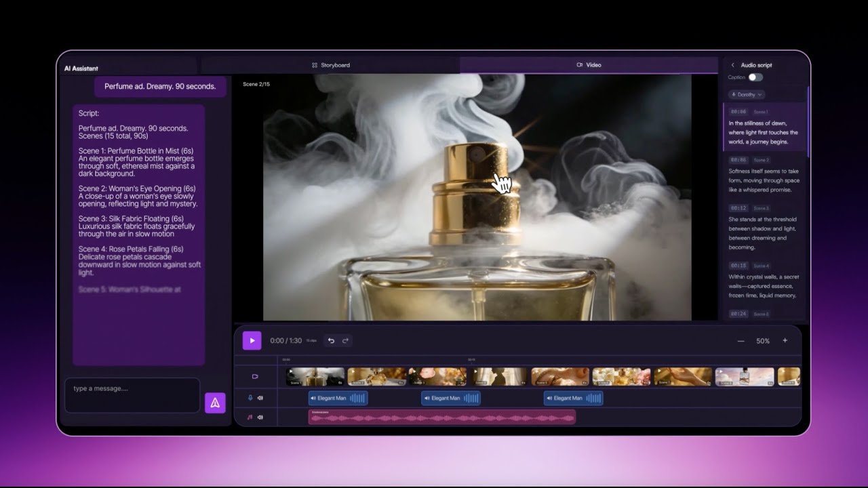Switch to the Storyboard tab
Viewport: 868px width, 488px height.
(x=331, y=65)
